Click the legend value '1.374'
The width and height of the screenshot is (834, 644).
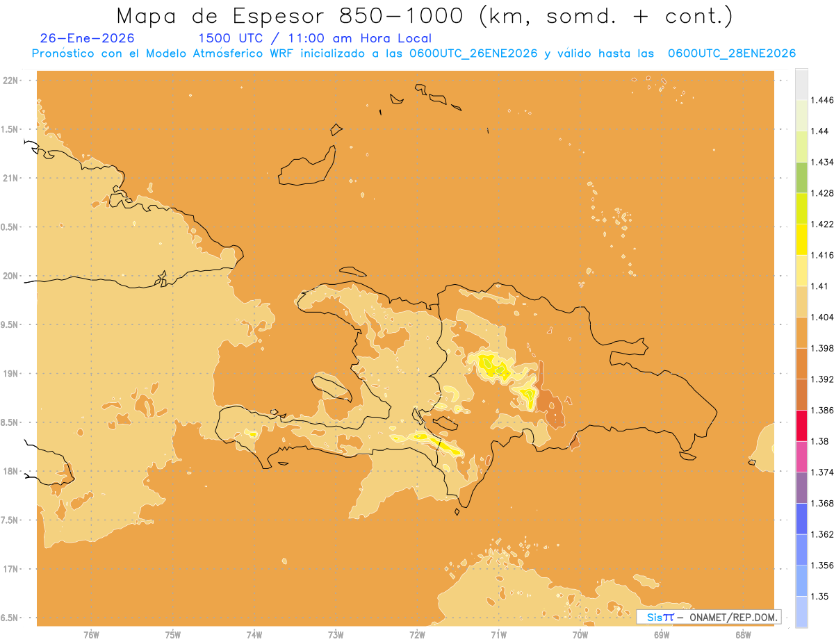pos(821,472)
